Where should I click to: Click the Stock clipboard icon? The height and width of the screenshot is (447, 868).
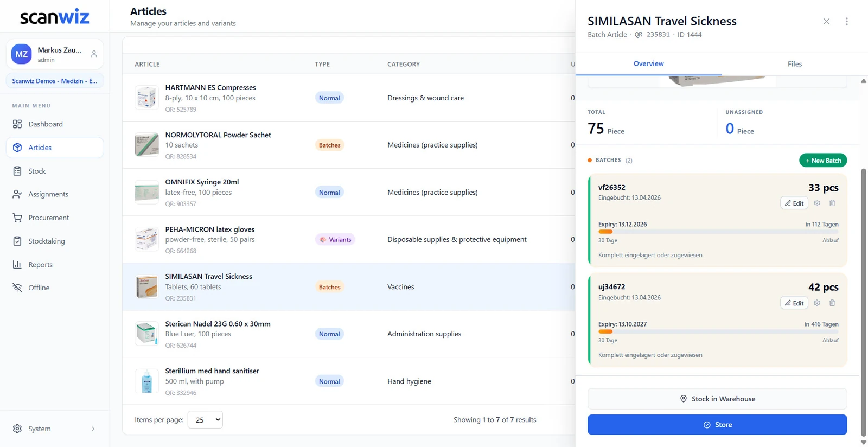(x=17, y=171)
